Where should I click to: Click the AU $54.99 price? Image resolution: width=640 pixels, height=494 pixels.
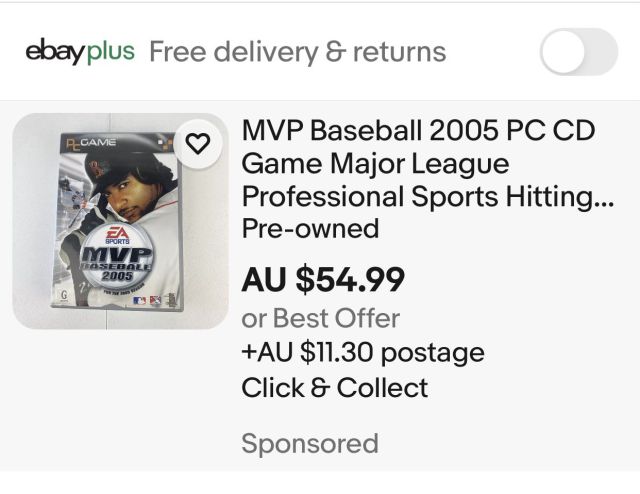click(x=323, y=280)
